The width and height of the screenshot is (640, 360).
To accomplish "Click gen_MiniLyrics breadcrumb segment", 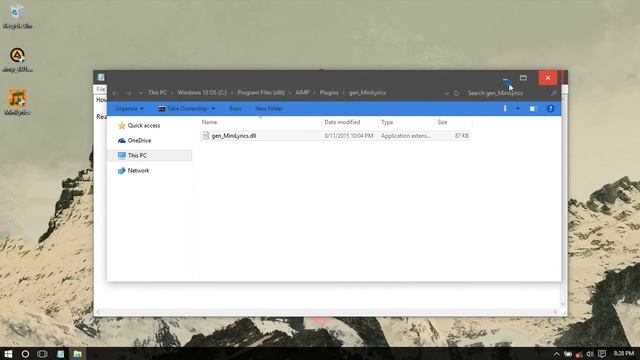I will click(x=367, y=93).
